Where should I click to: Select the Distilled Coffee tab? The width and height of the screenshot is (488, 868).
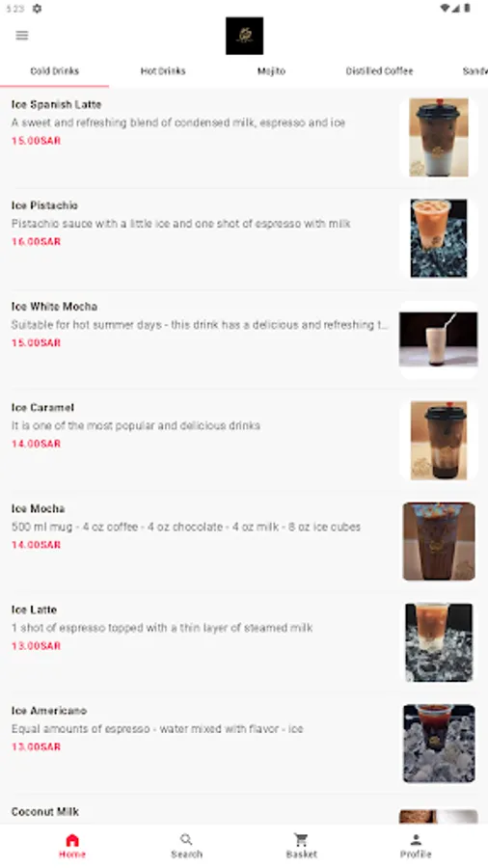[380, 70]
